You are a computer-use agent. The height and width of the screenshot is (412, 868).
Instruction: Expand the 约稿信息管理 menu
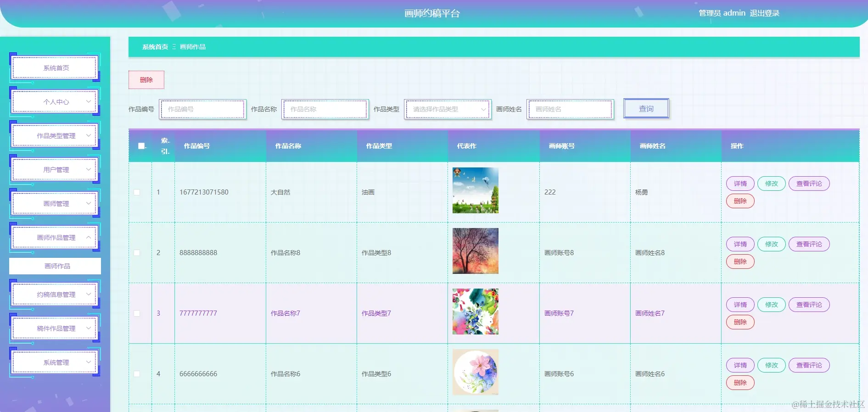click(55, 295)
